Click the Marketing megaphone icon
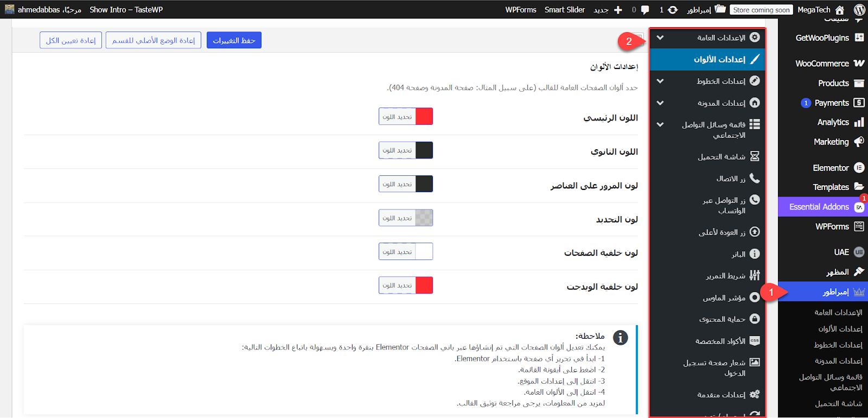This screenshot has height=418, width=868. 859,142
